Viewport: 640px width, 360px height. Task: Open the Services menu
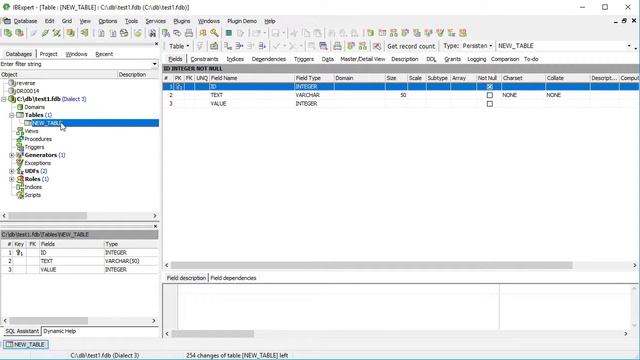156,21
